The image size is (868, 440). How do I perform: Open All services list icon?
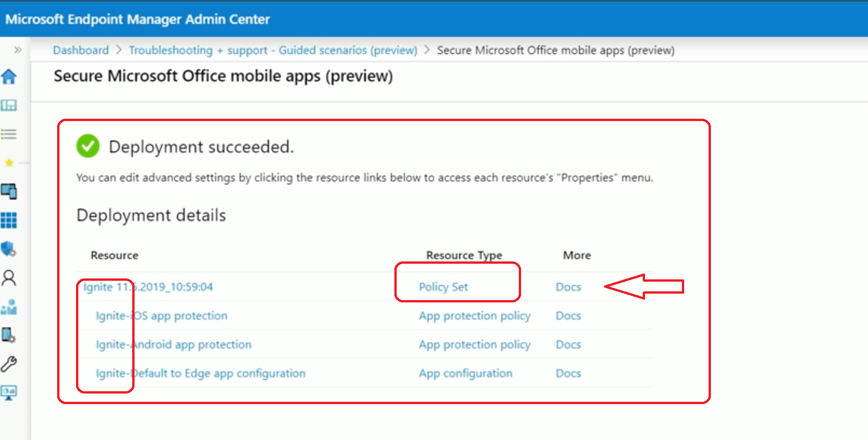(9, 134)
